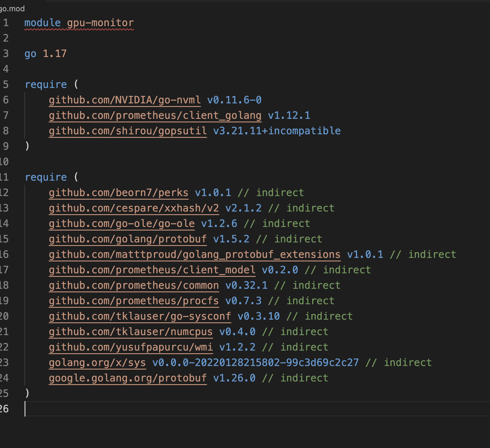Click the 'go' directive keyword on line 3

pos(30,54)
